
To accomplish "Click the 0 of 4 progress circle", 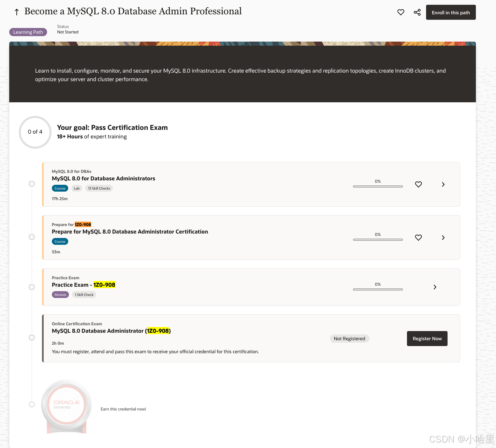I will click(x=35, y=132).
